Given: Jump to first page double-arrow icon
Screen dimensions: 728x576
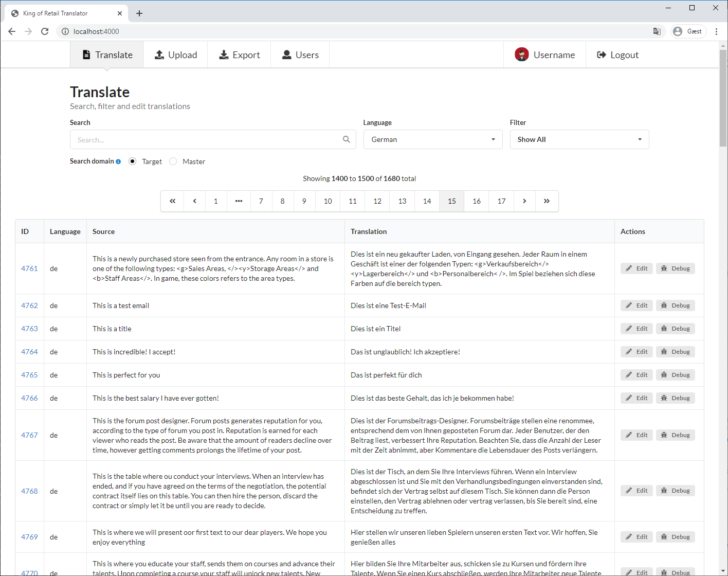Looking at the screenshot, I should (x=173, y=201).
